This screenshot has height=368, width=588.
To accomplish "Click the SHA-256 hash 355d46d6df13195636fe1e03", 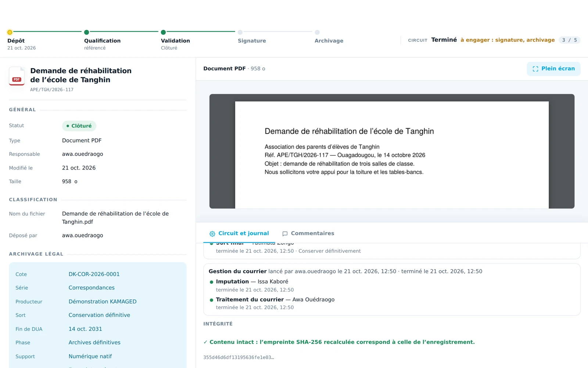I will point(239,358).
